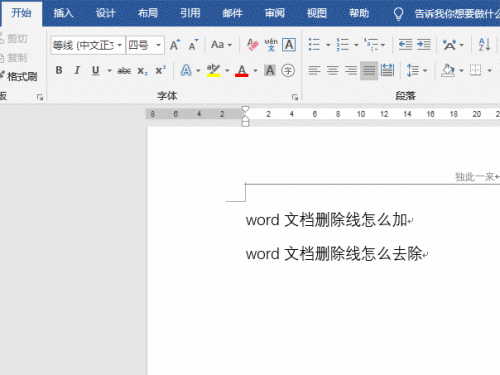This screenshot has height=375, width=500.
Task: Open the 审阅 tab
Action: pyautogui.click(x=274, y=13)
